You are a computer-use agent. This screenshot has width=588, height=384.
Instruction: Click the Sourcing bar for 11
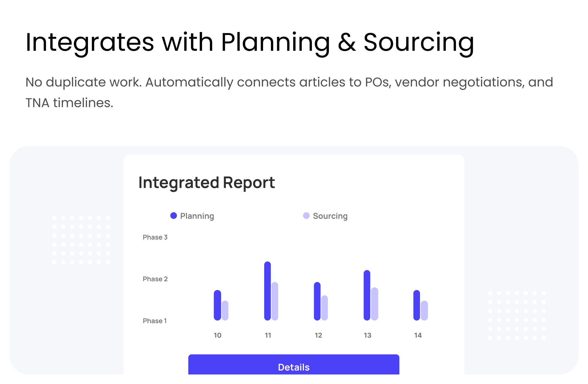tap(275, 301)
